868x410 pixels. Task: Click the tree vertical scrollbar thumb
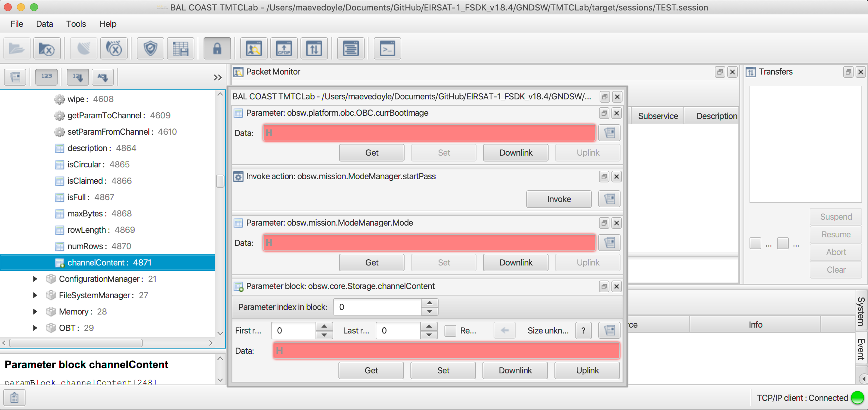(x=220, y=181)
